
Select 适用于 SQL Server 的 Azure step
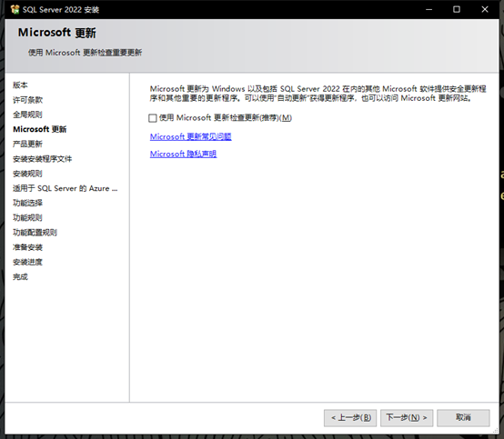pyautogui.click(x=66, y=188)
